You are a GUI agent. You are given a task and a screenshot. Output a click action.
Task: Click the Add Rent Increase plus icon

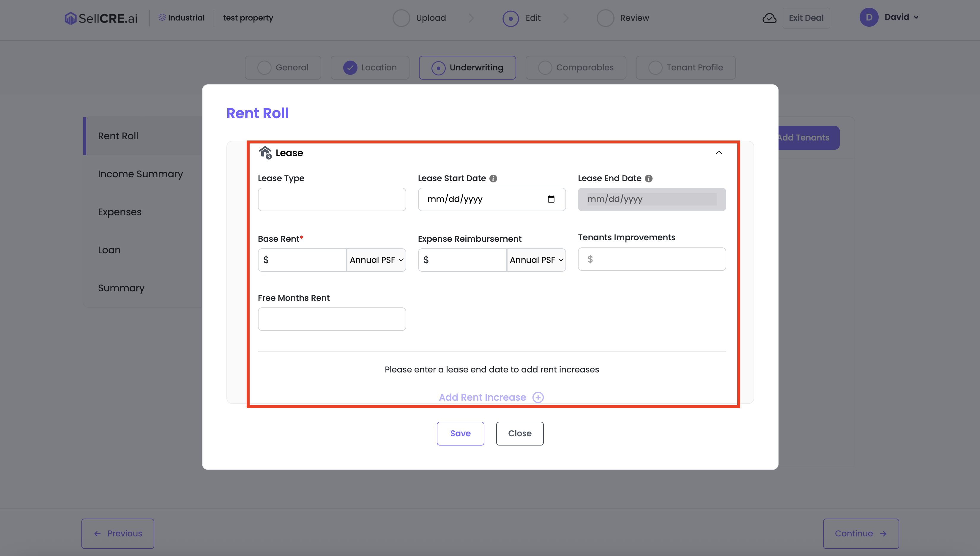tap(538, 397)
